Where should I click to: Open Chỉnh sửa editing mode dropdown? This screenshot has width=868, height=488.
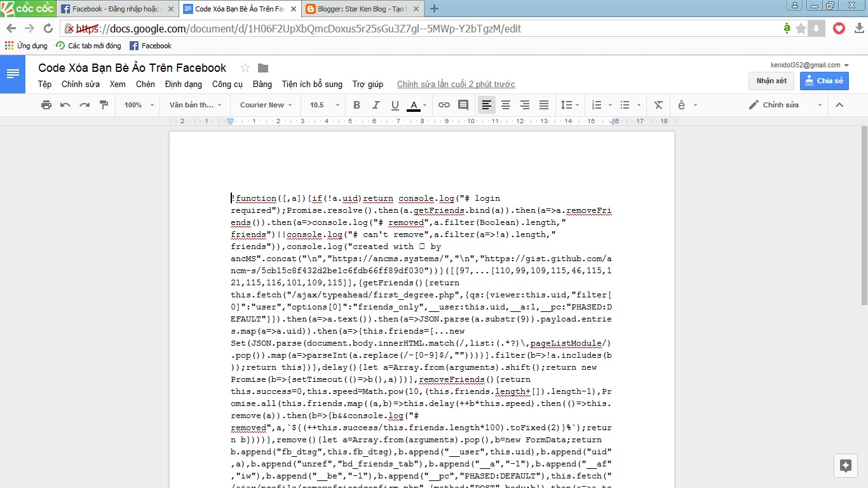(x=785, y=105)
